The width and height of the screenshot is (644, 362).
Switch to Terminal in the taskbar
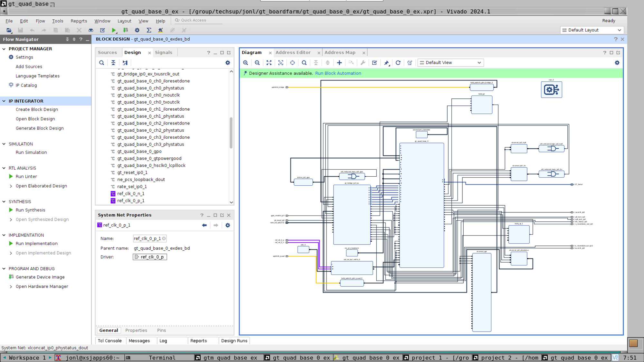coord(159,358)
